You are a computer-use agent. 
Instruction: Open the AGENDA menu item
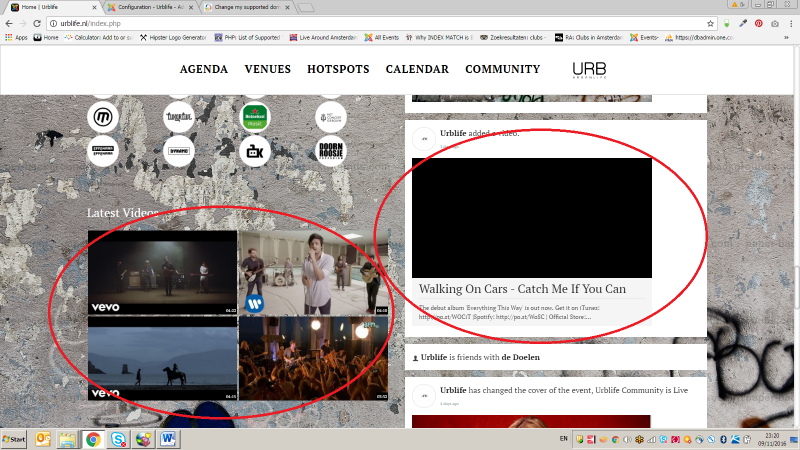tap(204, 69)
